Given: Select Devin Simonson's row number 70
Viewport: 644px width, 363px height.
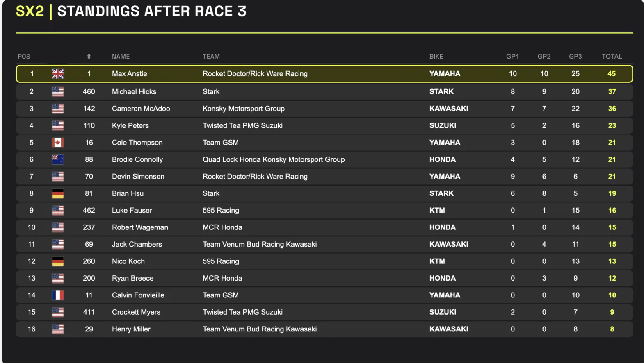Looking at the screenshot, I should (x=89, y=177).
